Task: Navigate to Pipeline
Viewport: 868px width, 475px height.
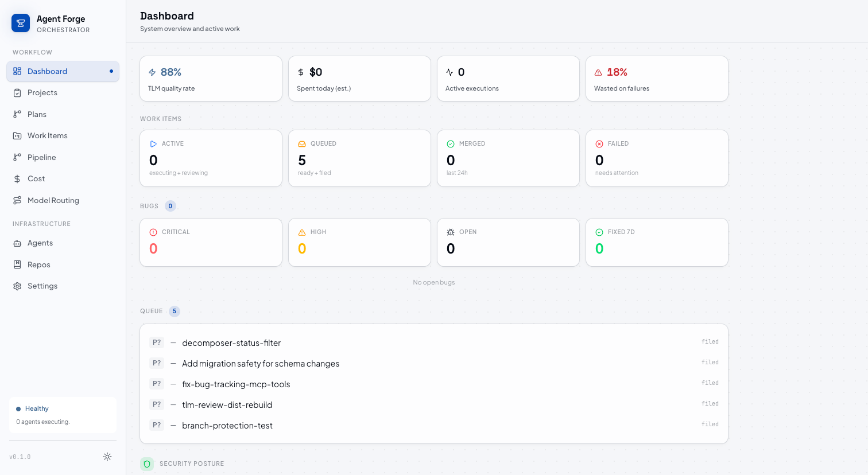Action: [63, 157]
